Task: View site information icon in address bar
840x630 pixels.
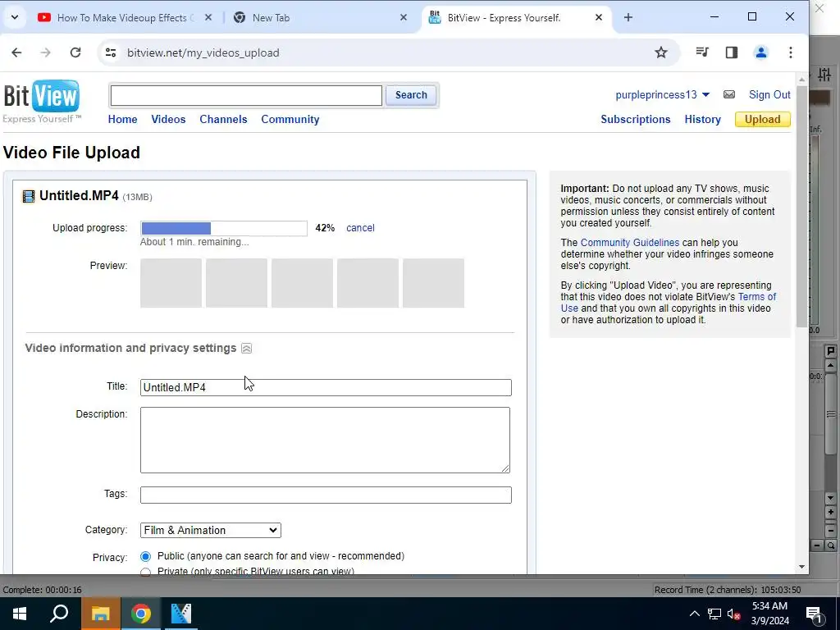Action: [111, 52]
